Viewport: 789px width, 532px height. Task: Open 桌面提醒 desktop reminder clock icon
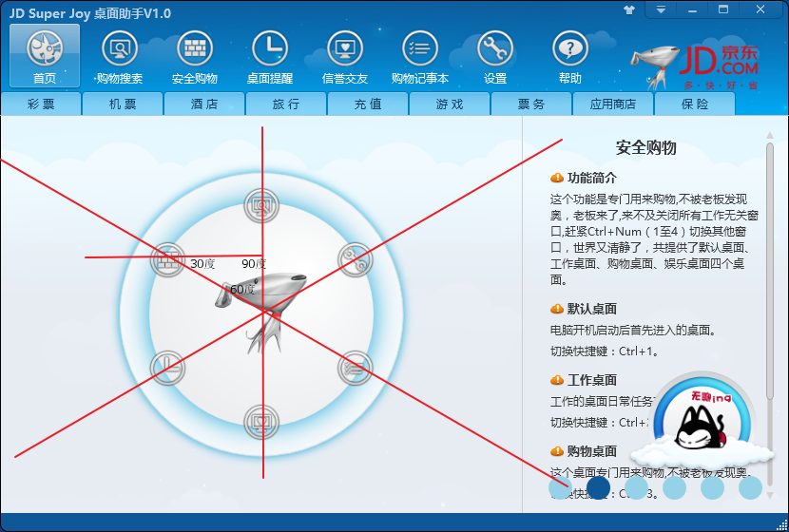(x=270, y=56)
